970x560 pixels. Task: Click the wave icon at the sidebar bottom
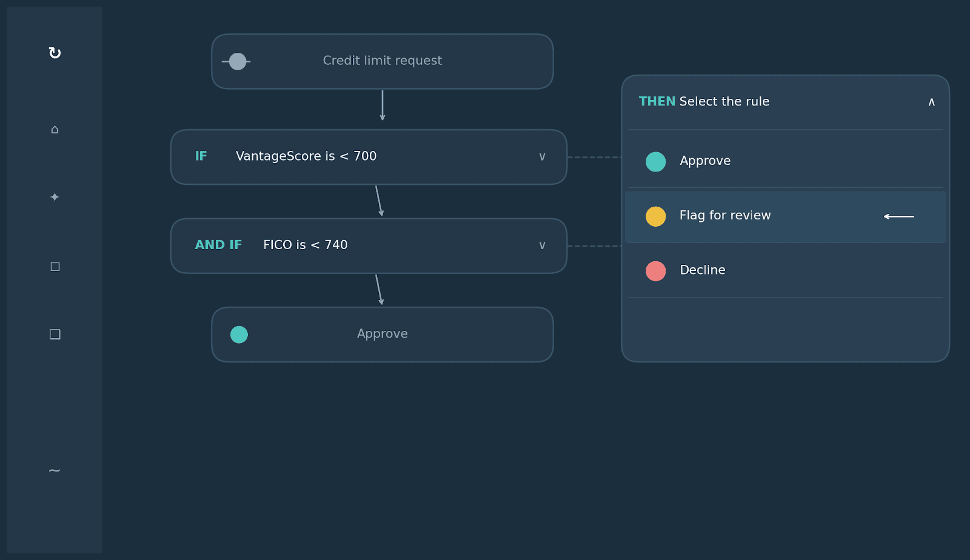pos(54,470)
